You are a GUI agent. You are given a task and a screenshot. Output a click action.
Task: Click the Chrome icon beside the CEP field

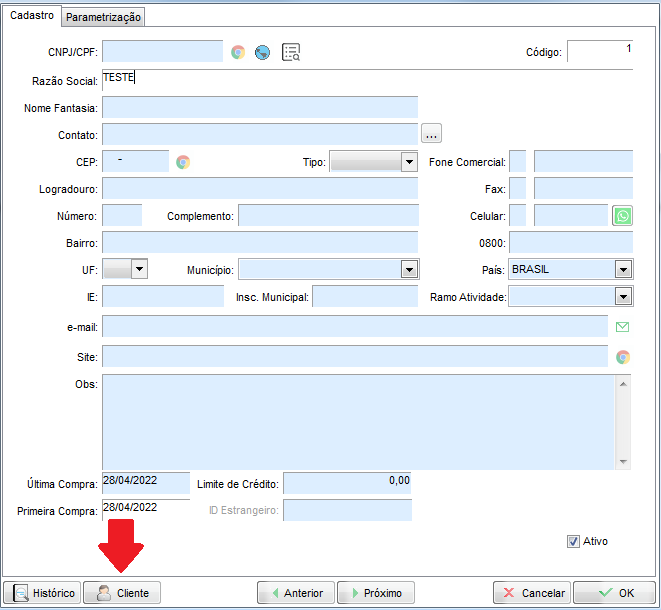coord(183,162)
